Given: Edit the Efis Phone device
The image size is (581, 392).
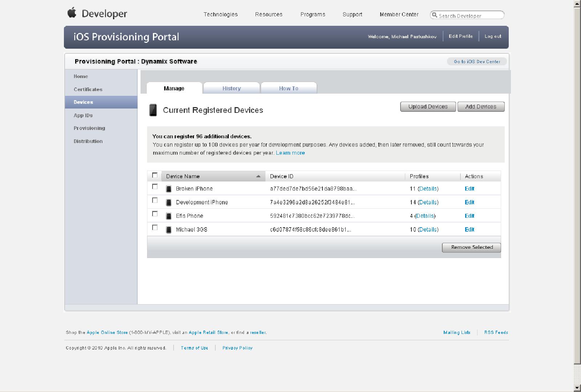Looking at the screenshot, I should (470, 216).
